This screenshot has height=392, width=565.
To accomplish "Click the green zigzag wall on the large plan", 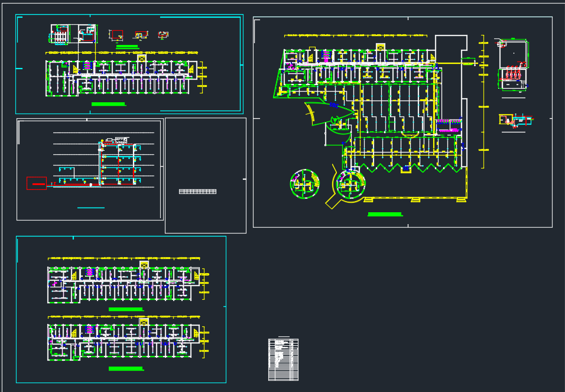I will [x=411, y=168].
